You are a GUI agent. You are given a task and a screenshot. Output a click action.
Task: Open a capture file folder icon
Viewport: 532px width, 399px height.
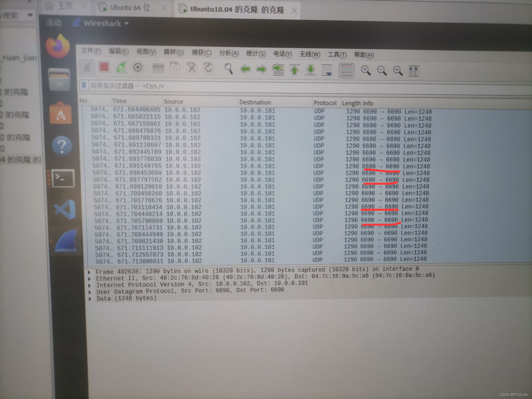(x=158, y=68)
